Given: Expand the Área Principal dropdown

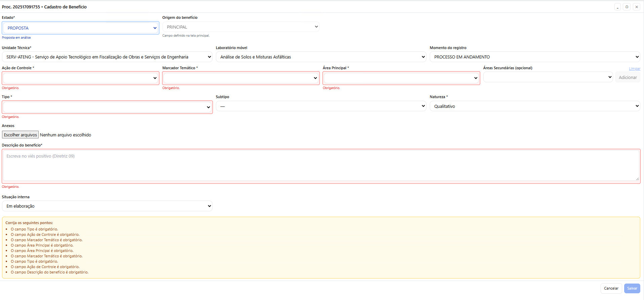Looking at the screenshot, I should pos(401,78).
